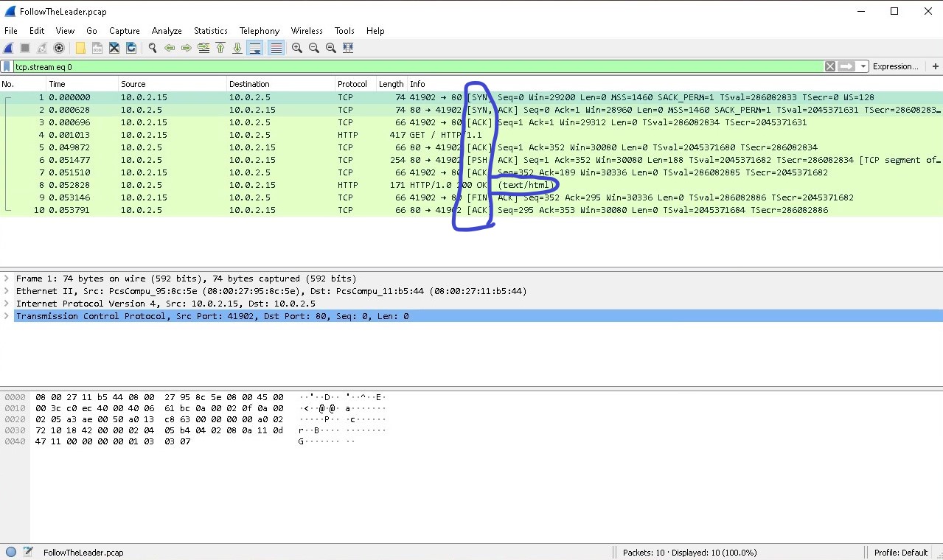Go forward in packet history arrow
Image resolution: width=943 pixels, height=560 pixels.
[187, 48]
